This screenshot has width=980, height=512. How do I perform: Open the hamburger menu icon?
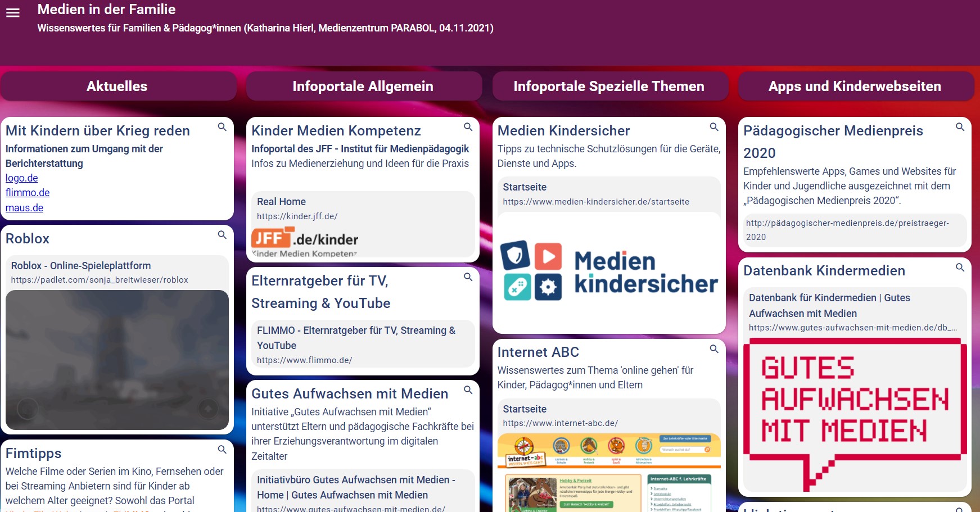click(12, 13)
